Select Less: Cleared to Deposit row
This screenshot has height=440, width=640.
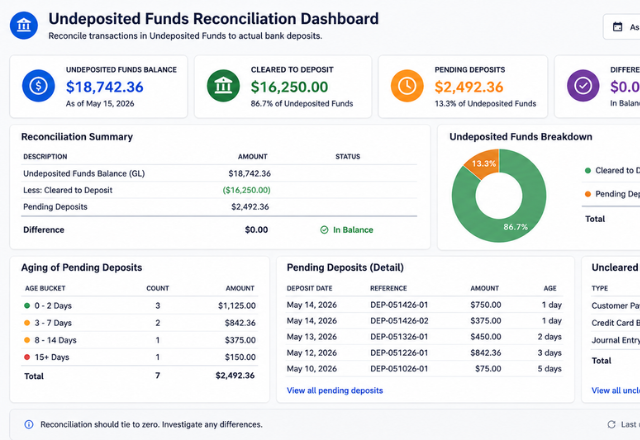click(219, 190)
